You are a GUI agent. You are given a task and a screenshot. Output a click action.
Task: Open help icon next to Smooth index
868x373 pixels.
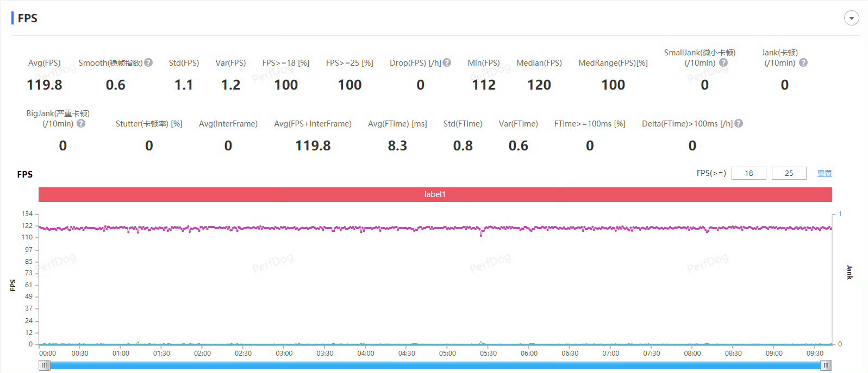coord(148,63)
